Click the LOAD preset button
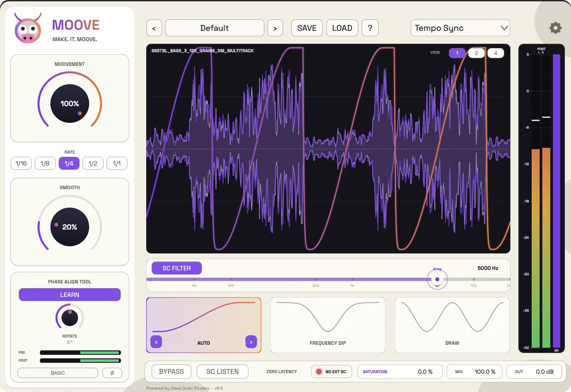The image size is (571, 392). [342, 28]
